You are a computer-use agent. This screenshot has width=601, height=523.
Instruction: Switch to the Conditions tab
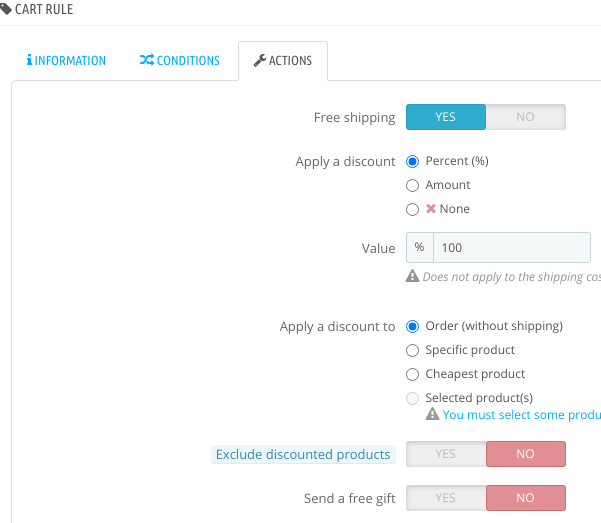click(x=180, y=61)
